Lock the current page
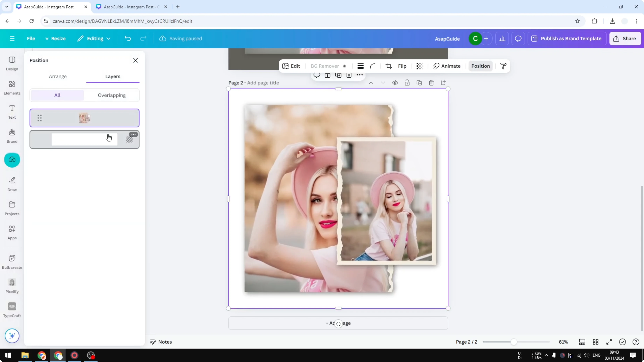Image resolution: width=644 pixels, height=362 pixels. (407, 82)
